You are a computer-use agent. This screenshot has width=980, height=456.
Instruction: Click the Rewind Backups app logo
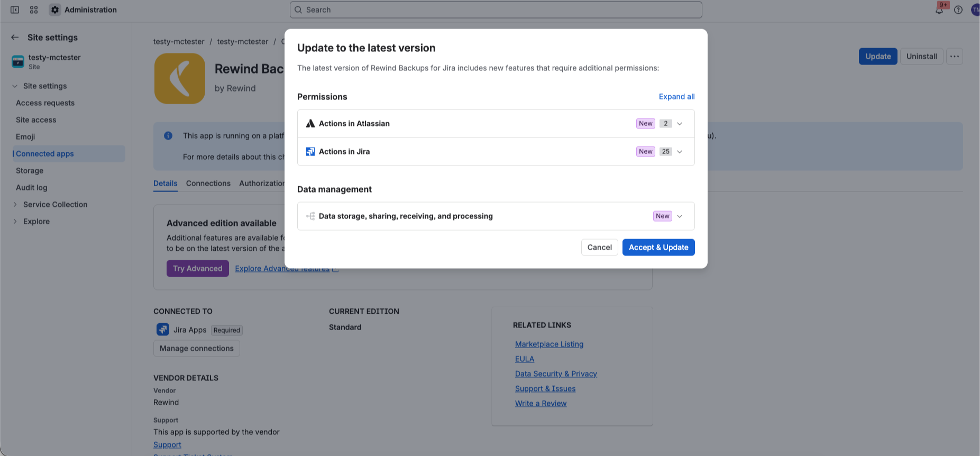click(x=180, y=78)
